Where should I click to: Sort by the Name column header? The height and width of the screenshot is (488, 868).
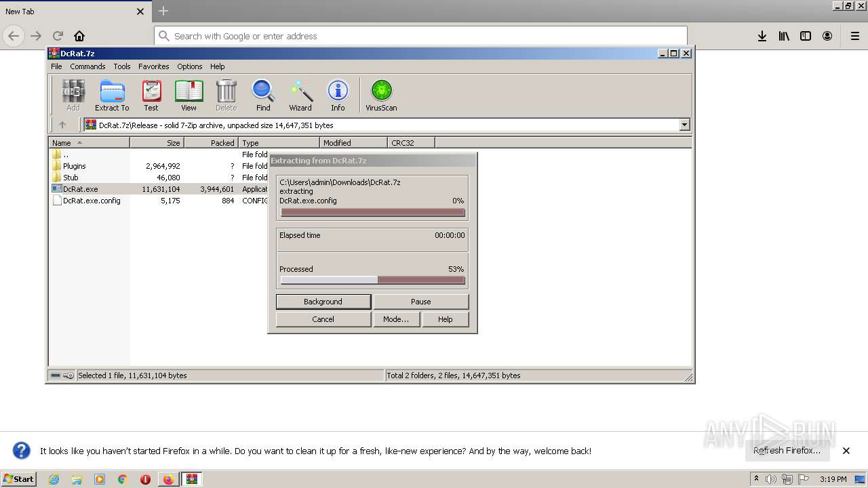89,142
